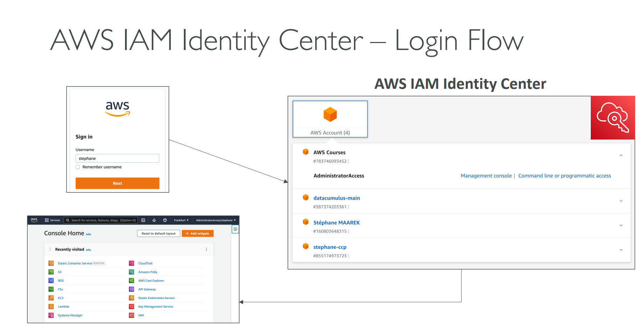Click the S3 service icon
The width and height of the screenshot is (644, 327).
pos(51,272)
